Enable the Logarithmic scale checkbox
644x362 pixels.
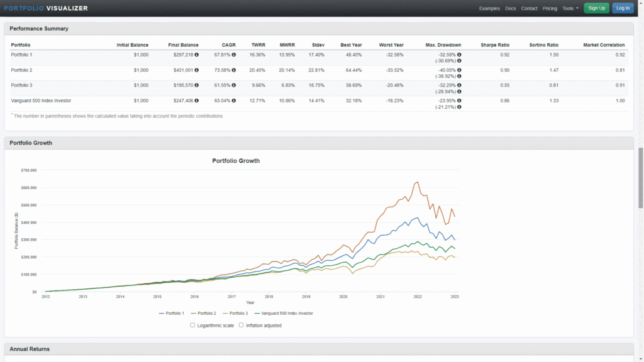[x=192, y=326]
